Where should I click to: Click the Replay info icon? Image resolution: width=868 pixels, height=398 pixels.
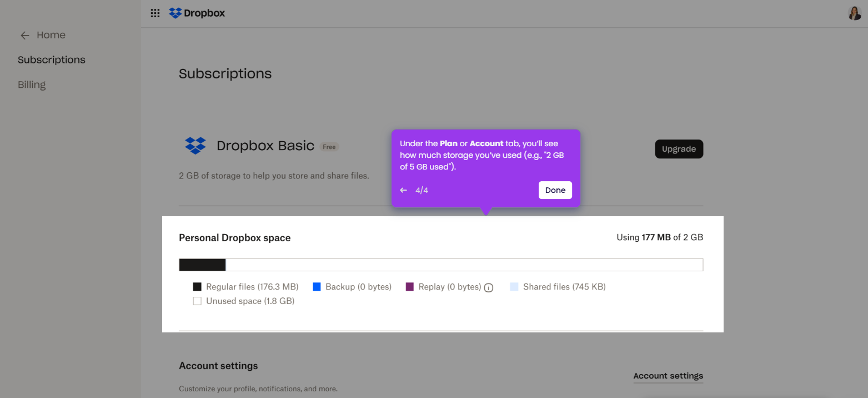(x=489, y=287)
